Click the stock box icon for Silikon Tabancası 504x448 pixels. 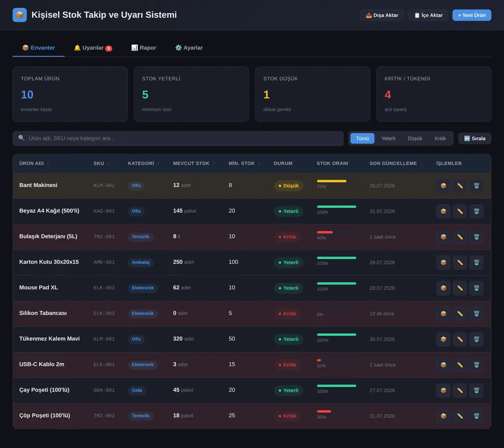[443, 314]
